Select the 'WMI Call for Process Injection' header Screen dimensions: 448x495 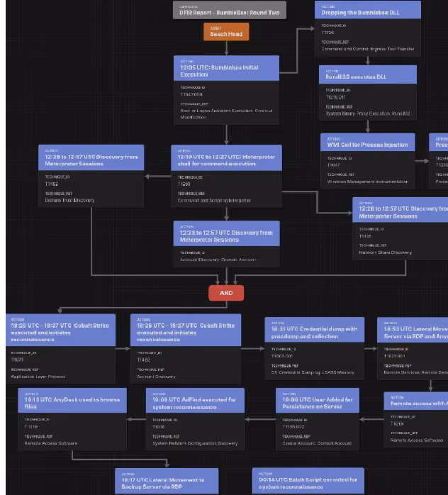coord(368,143)
